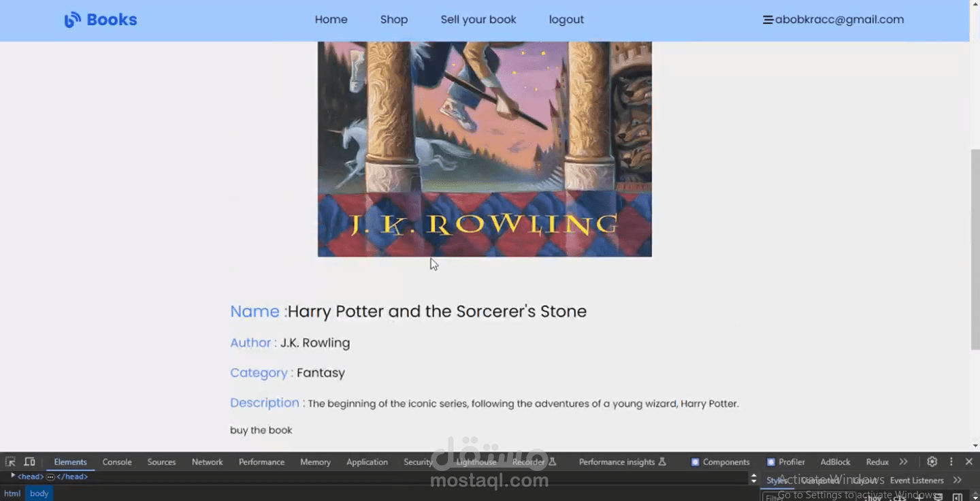
Task: Click the abobkracc@gmail.com account label
Action: [839, 20]
